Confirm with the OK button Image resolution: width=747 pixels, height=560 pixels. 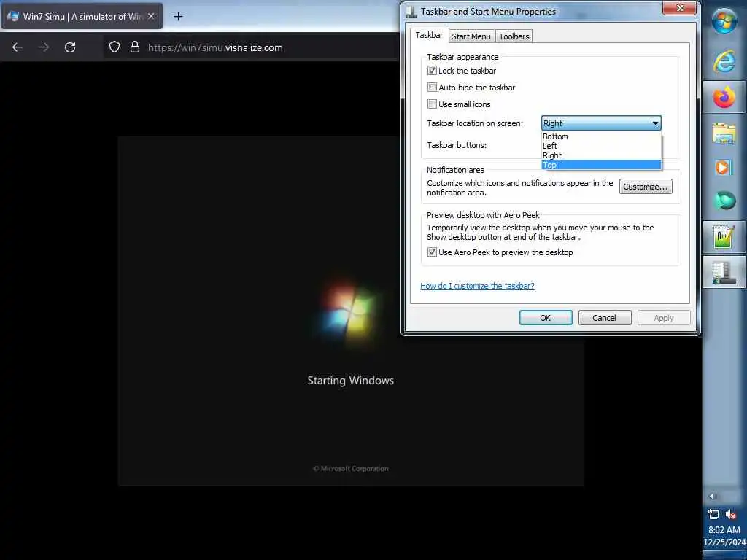pos(546,318)
